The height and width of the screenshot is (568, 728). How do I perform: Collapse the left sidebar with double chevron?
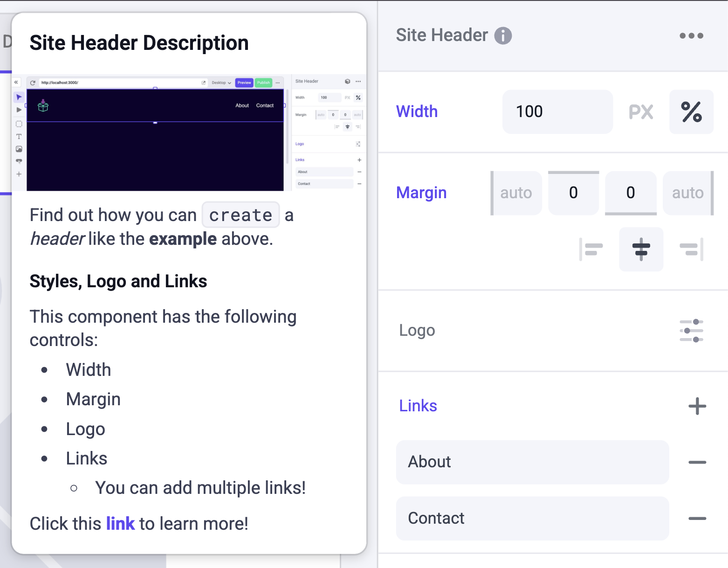[x=16, y=82]
